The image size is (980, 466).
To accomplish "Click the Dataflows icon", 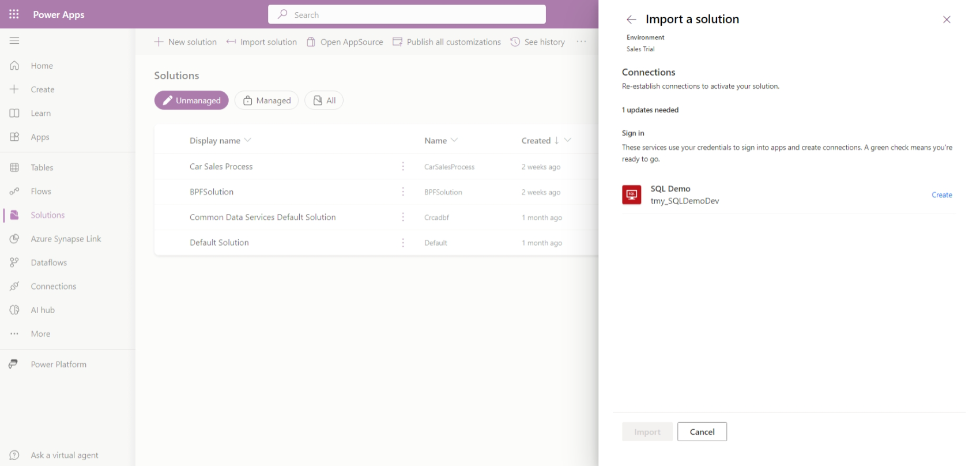I will pyautogui.click(x=14, y=262).
